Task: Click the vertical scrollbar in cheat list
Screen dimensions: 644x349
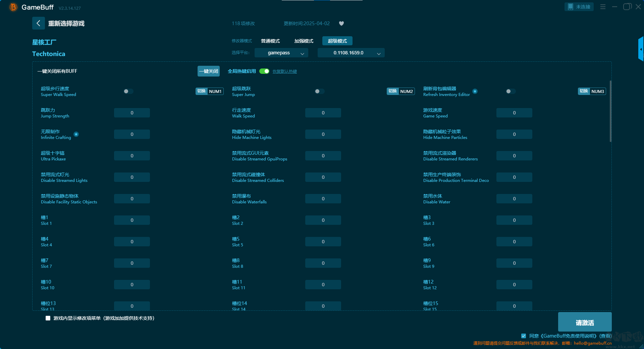Action: tap(610, 111)
